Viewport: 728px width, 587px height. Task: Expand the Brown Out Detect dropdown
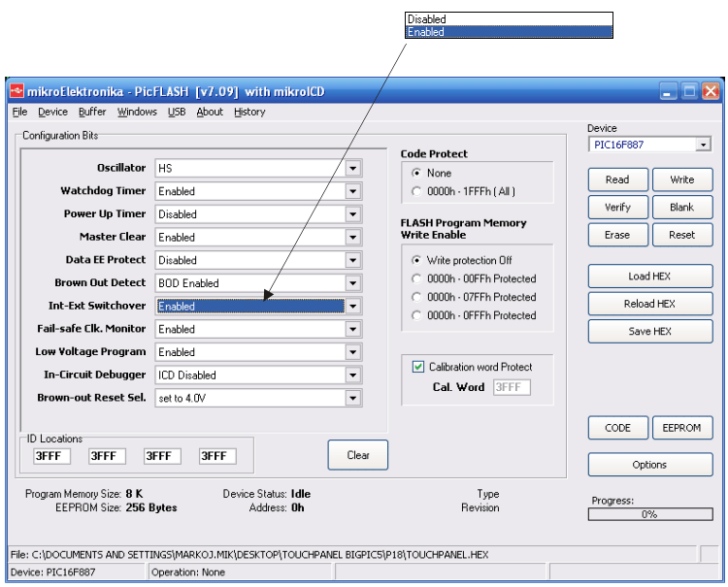(353, 283)
